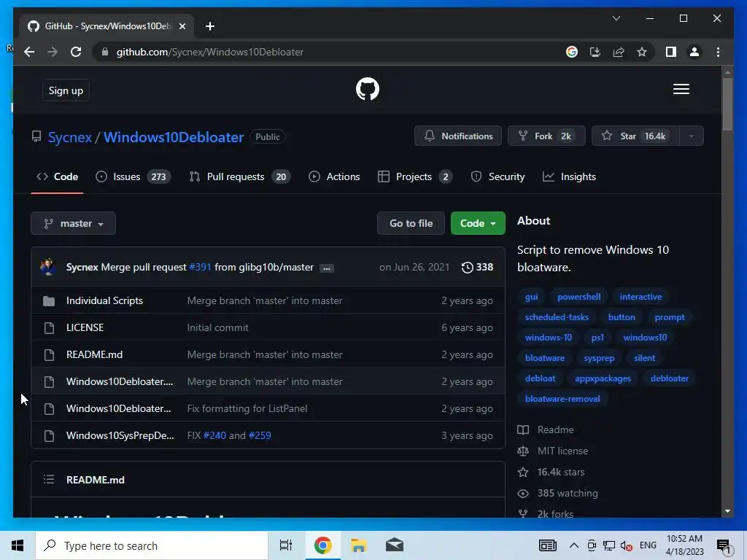
Task: Click the Chrome taskbar icon
Action: point(323,545)
